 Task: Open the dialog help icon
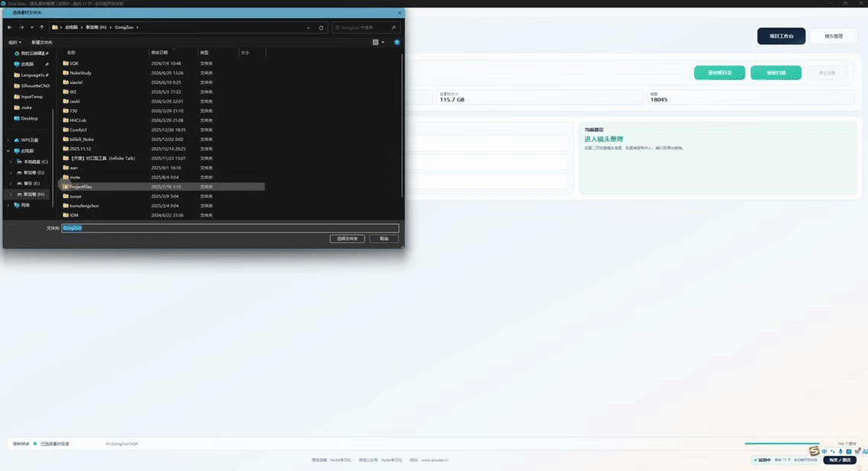tap(397, 42)
